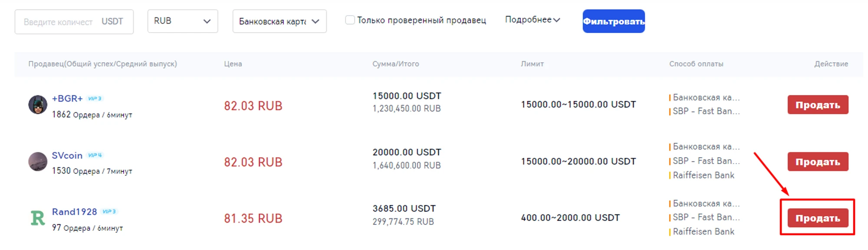Open the Банковская карта payment dropdown
The width and height of the screenshot is (868, 250).
[279, 21]
